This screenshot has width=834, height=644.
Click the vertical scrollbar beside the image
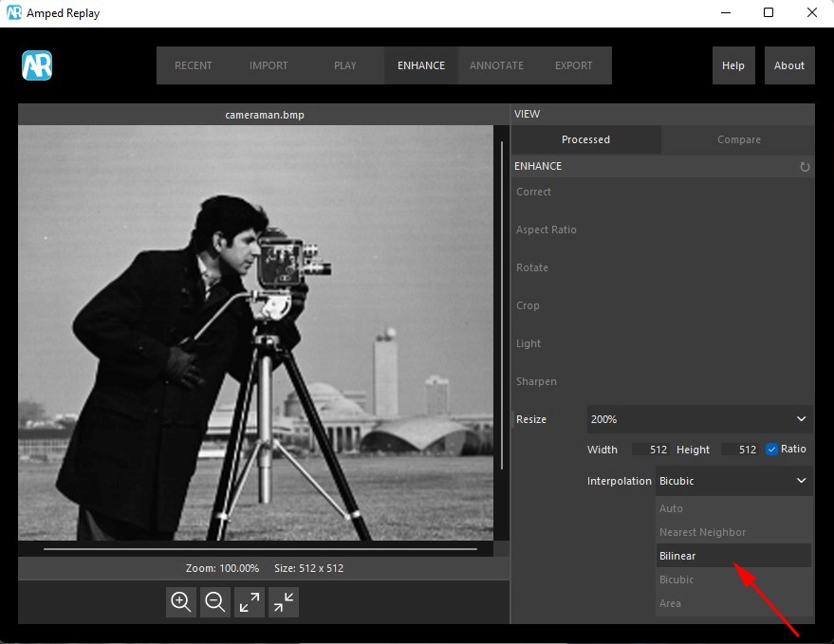pyautogui.click(x=502, y=304)
